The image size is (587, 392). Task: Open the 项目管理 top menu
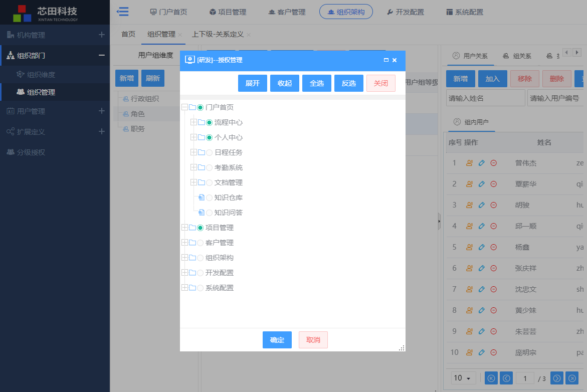[228, 12]
